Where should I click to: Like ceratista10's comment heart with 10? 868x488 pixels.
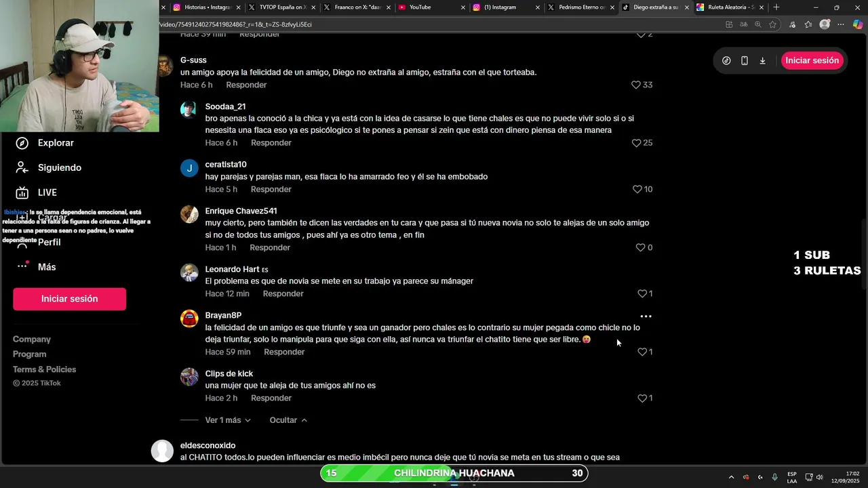click(637, 189)
